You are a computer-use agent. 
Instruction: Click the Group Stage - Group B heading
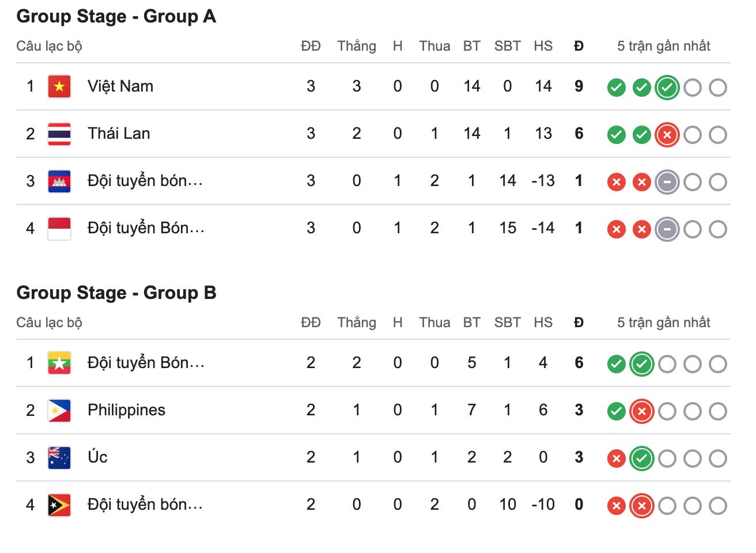pos(116,293)
